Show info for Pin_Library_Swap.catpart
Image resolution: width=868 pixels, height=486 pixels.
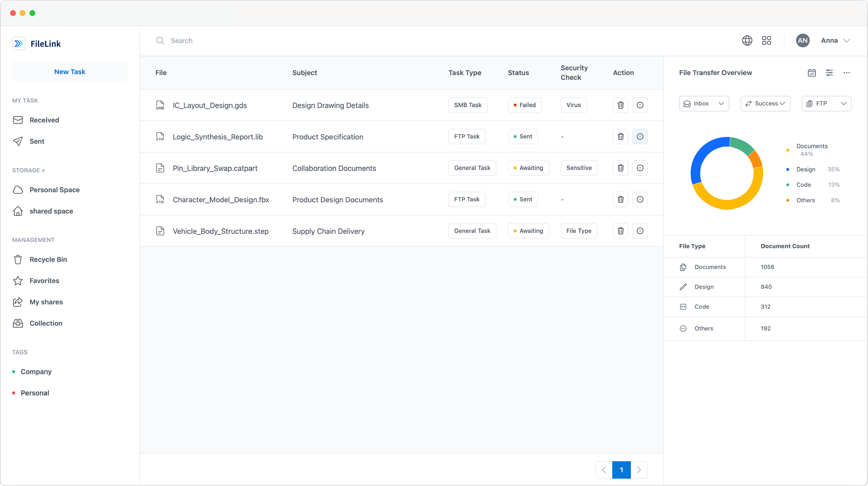click(640, 168)
